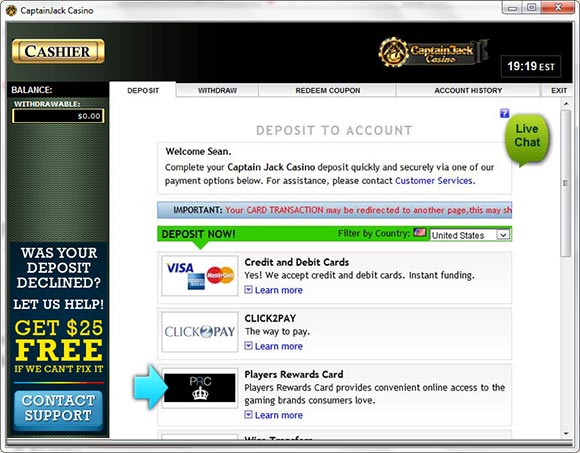
Task: Click the Important card transaction notice
Action: pos(334,210)
